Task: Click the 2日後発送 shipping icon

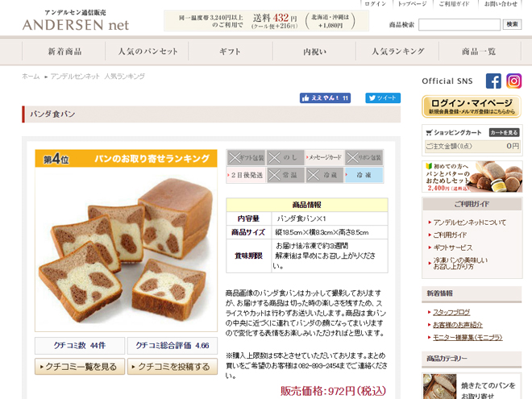Action: point(246,176)
